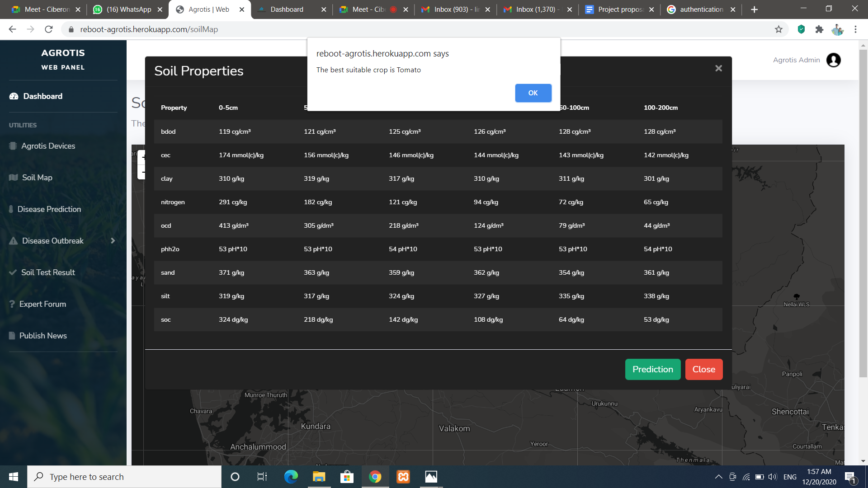Click OK in the crop alert dialog

coord(533,93)
